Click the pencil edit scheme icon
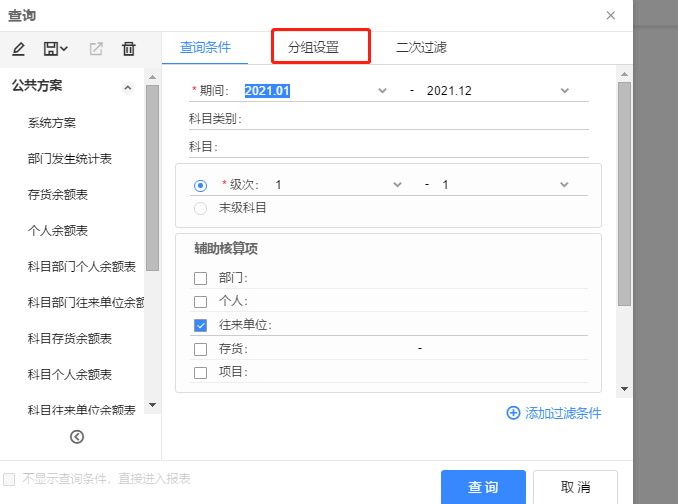Viewport: 678px width, 504px height. pyautogui.click(x=19, y=48)
